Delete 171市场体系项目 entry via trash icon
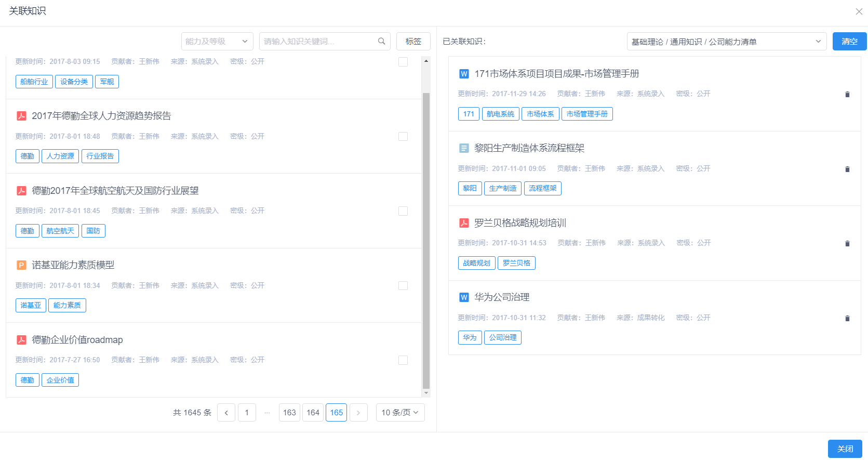 pos(847,94)
